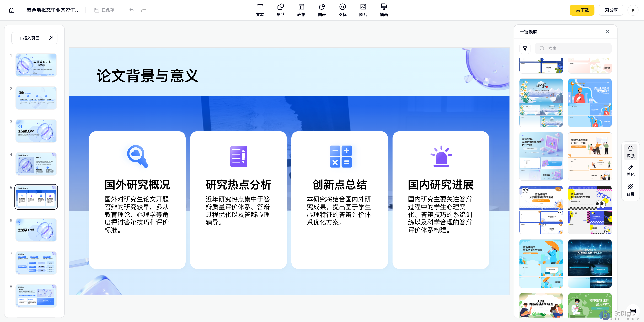This screenshot has width=644, height=322.
Task: Open the 图表 chart tool
Action: click(x=322, y=10)
